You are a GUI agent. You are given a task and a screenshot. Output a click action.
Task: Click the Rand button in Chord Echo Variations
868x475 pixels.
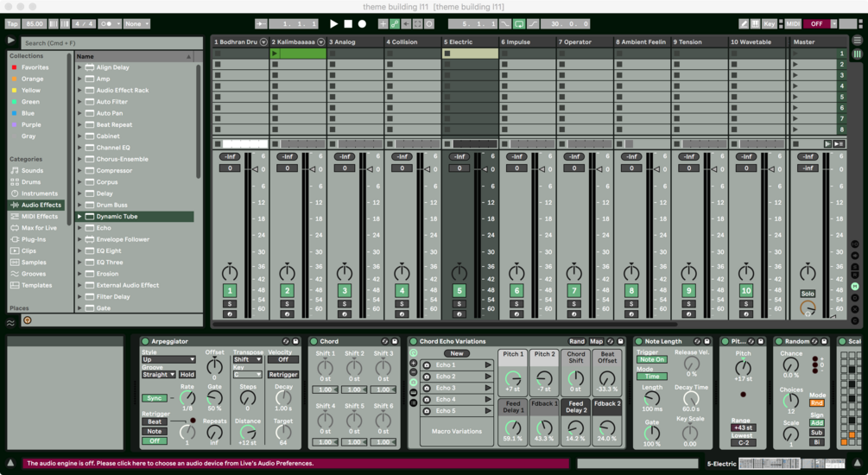pyautogui.click(x=576, y=342)
